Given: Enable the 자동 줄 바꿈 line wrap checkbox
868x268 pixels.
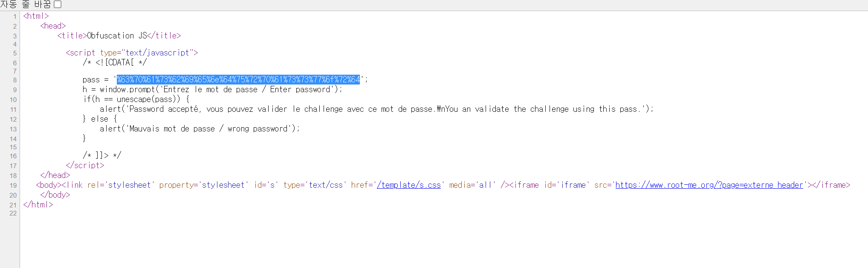Looking at the screenshot, I should tap(58, 4).
